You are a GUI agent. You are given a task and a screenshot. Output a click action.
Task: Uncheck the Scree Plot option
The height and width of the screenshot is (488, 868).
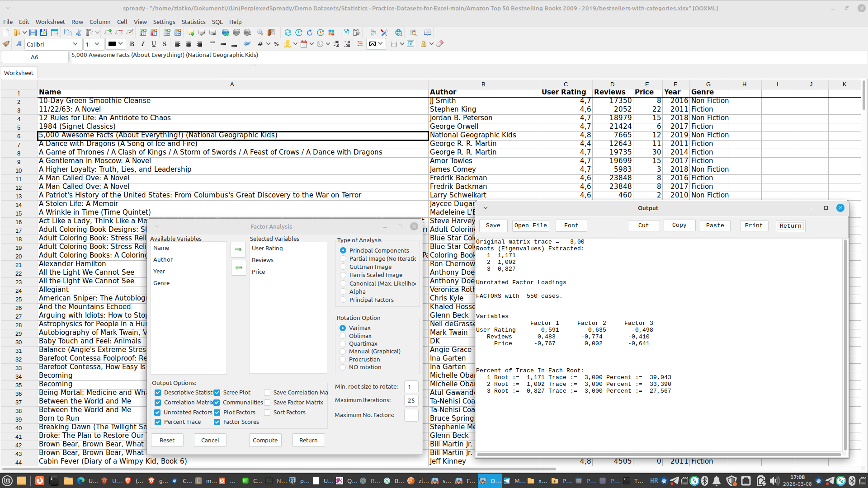pyautogui.click(x=217, y=393)
